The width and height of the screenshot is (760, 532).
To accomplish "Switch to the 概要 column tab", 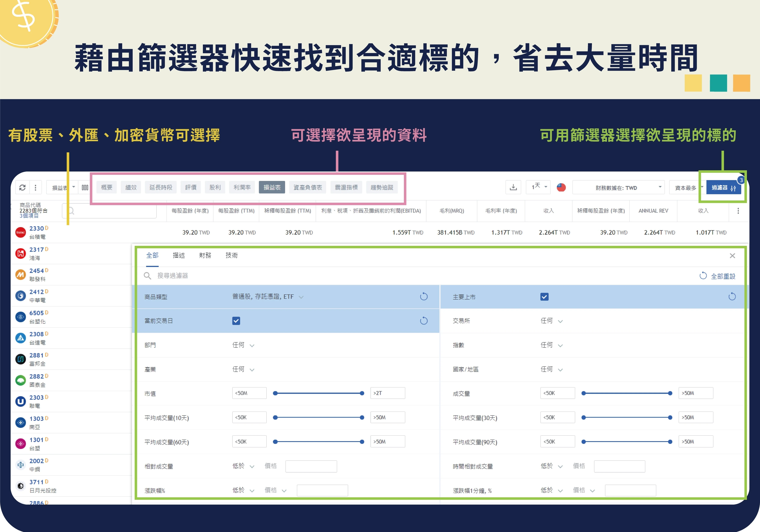I will [x=107, y=187].
